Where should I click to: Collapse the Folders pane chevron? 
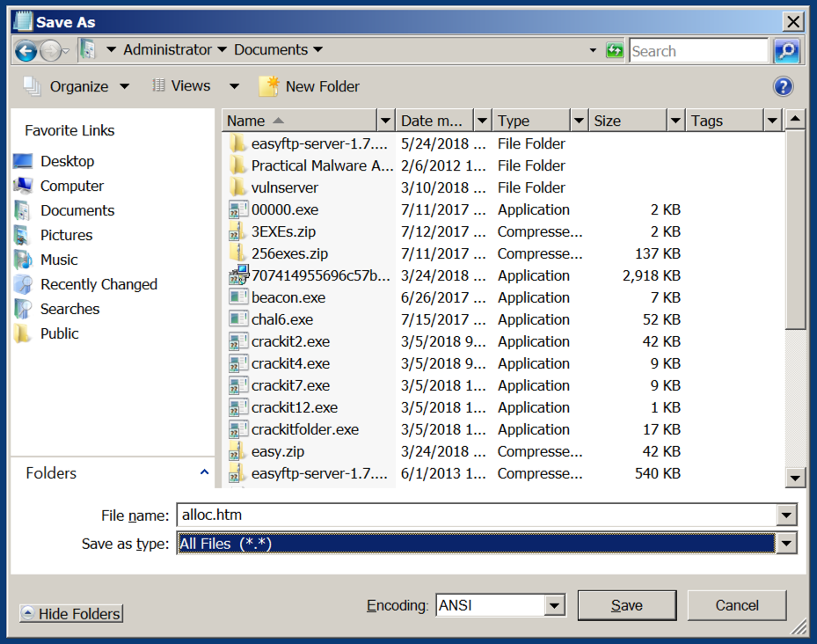(204, 472)
